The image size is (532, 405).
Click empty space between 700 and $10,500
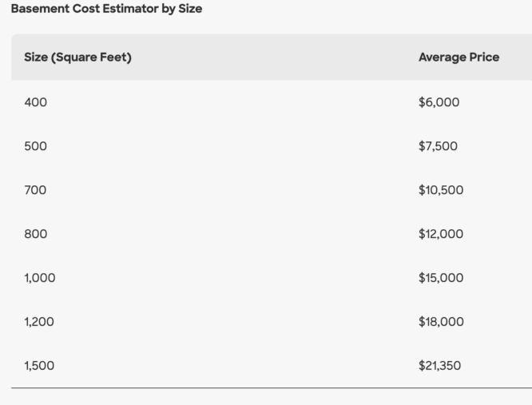(232, 190)
